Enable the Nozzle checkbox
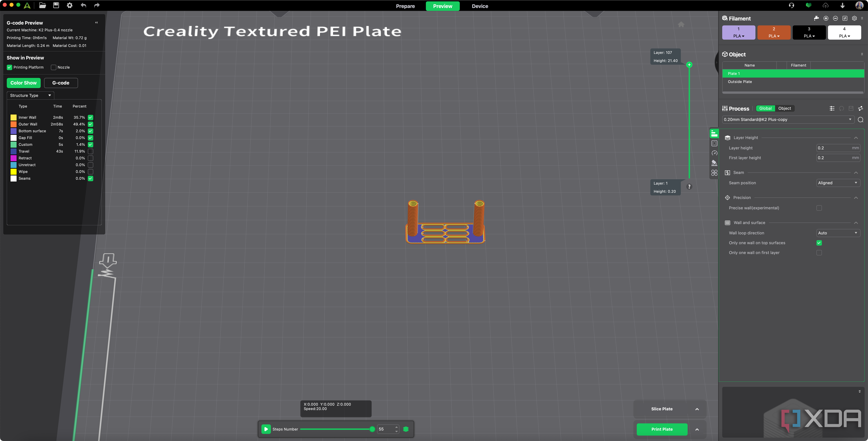868x441 pixels. point(53,67)
